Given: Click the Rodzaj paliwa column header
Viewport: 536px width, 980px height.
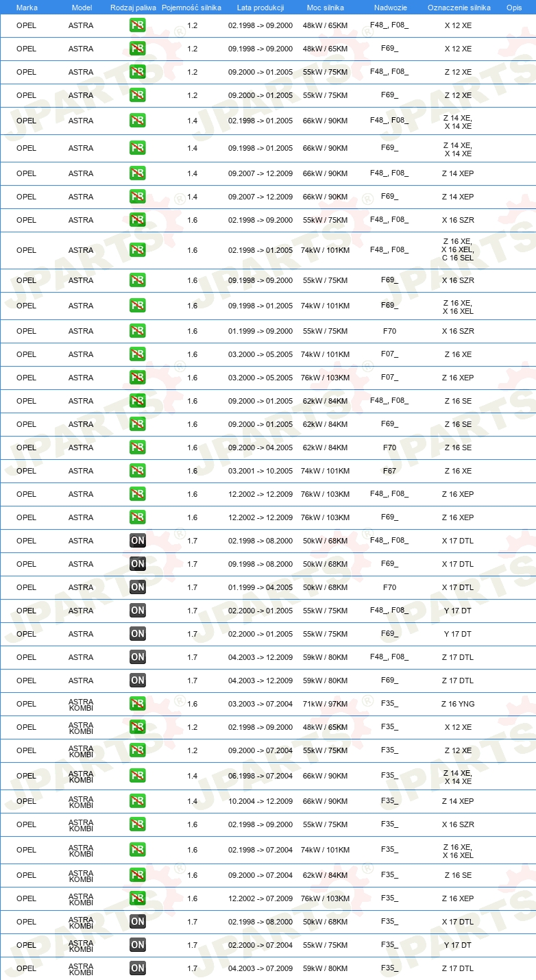Looking at the screenshot, I should point(134,8).
